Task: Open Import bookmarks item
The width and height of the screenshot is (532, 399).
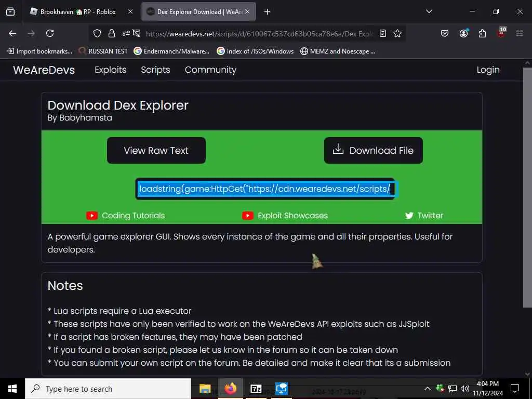Action: (x=39, y=51)
